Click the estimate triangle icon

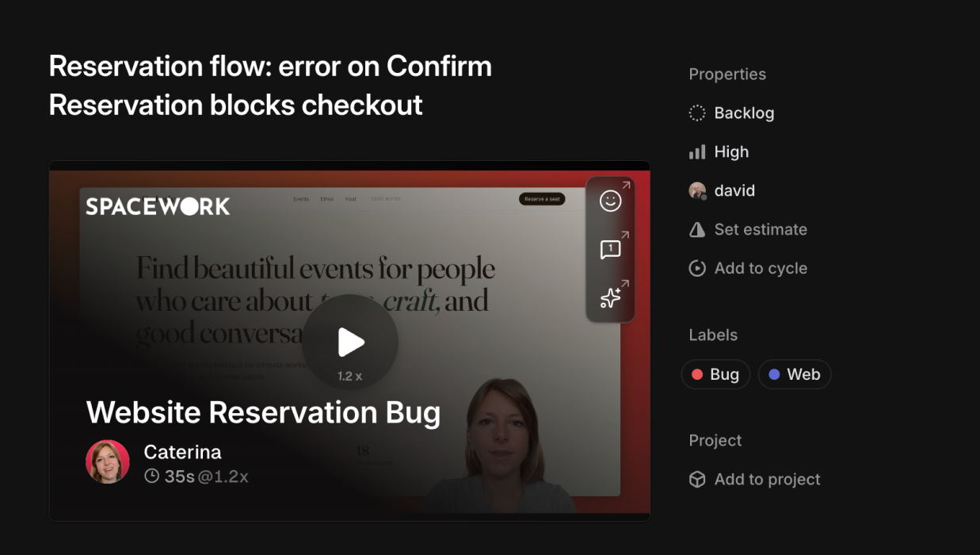[697, 229]
